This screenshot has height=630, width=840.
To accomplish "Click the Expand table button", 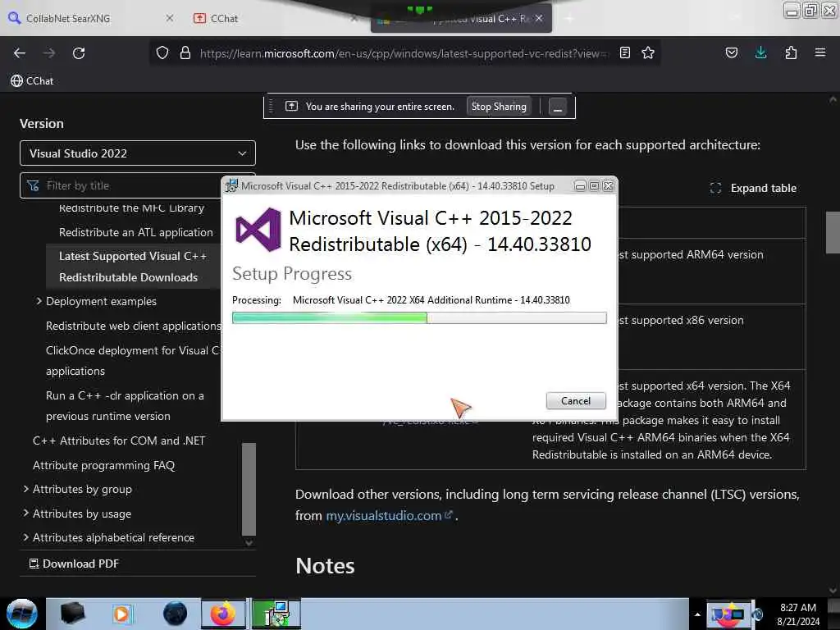I will point(753,188).
